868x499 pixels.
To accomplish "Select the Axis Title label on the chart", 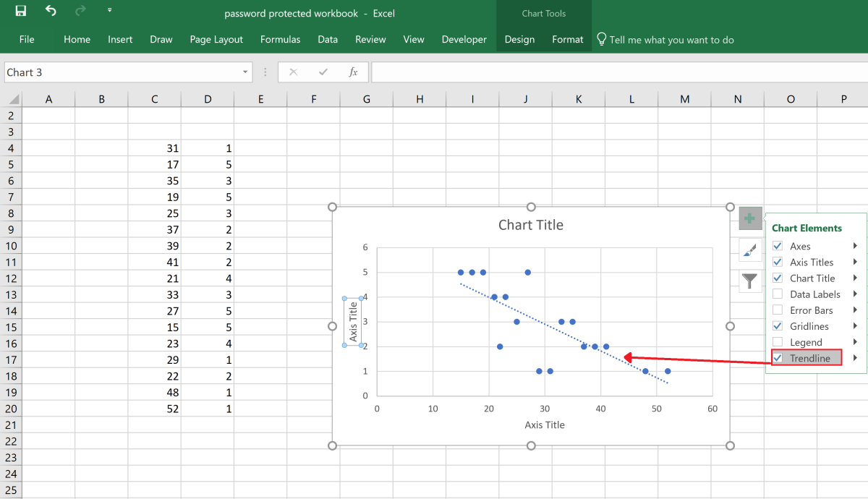I will [x=352, y=320].
